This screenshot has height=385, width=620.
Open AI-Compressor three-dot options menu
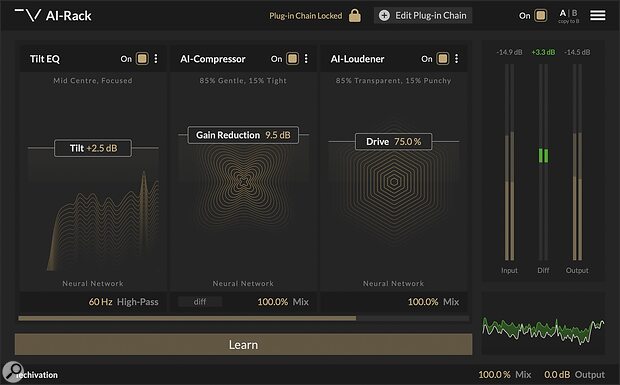click(306, 59)
